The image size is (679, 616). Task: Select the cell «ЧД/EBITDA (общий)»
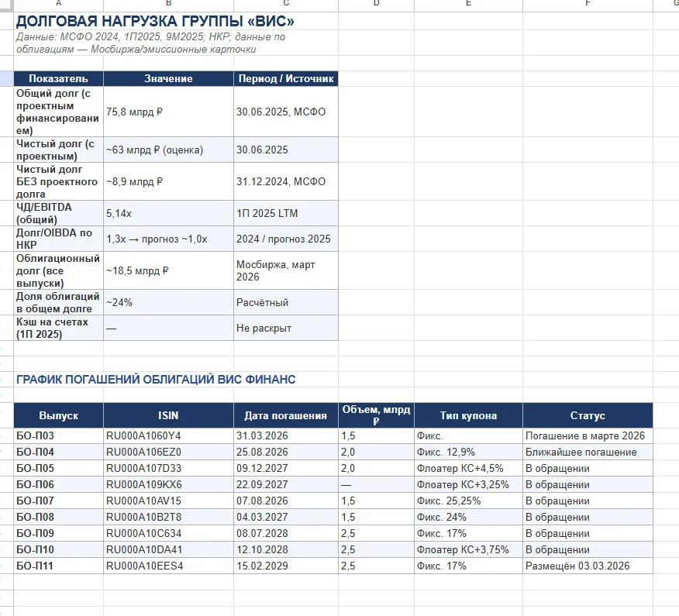tap(58, 213)
